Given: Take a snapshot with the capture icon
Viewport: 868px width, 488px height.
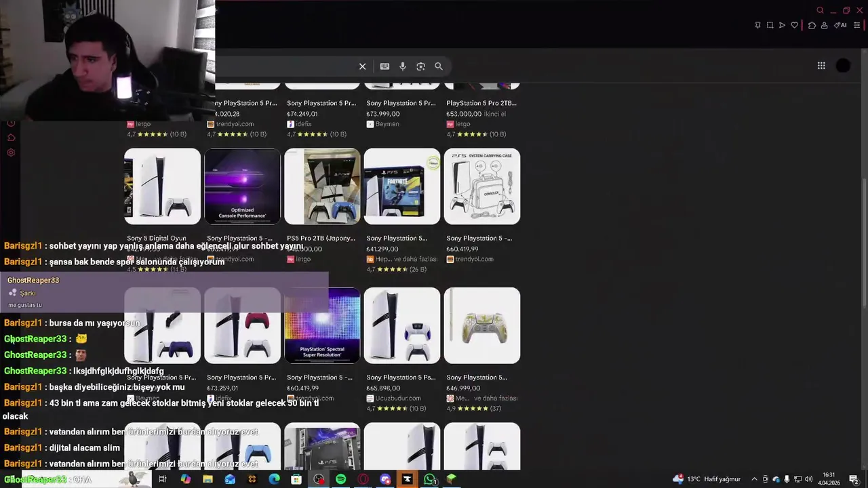Looking at the screenshot, I should [770, 25].
